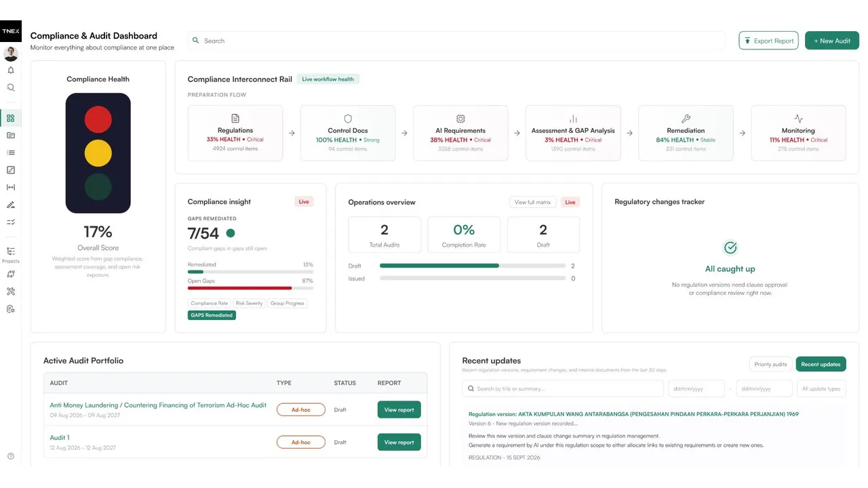Click the help question mark icon
Viewport: 868px width, 488px height.
tap(10, 456)
